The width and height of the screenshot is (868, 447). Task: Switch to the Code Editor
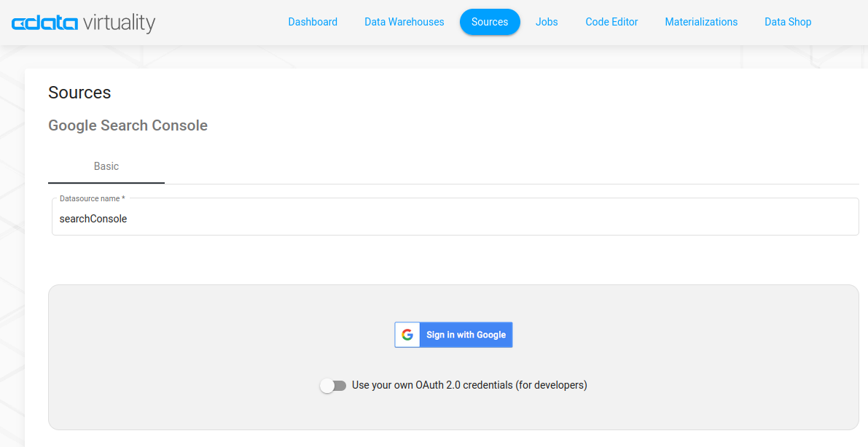click(x=611, y=22)
